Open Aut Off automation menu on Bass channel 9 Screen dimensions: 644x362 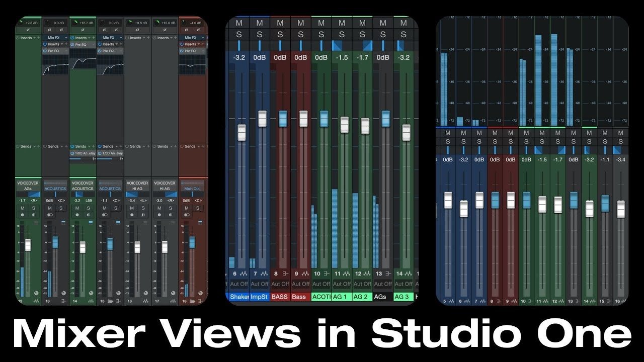pyautogui.click(x=301, y=284)
